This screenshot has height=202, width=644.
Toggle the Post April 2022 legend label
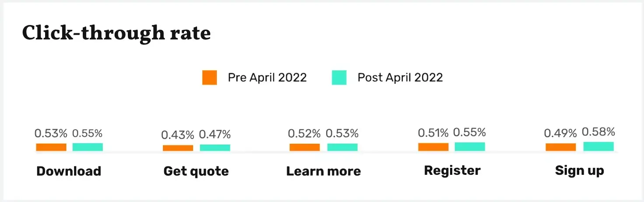coord(400,78)
